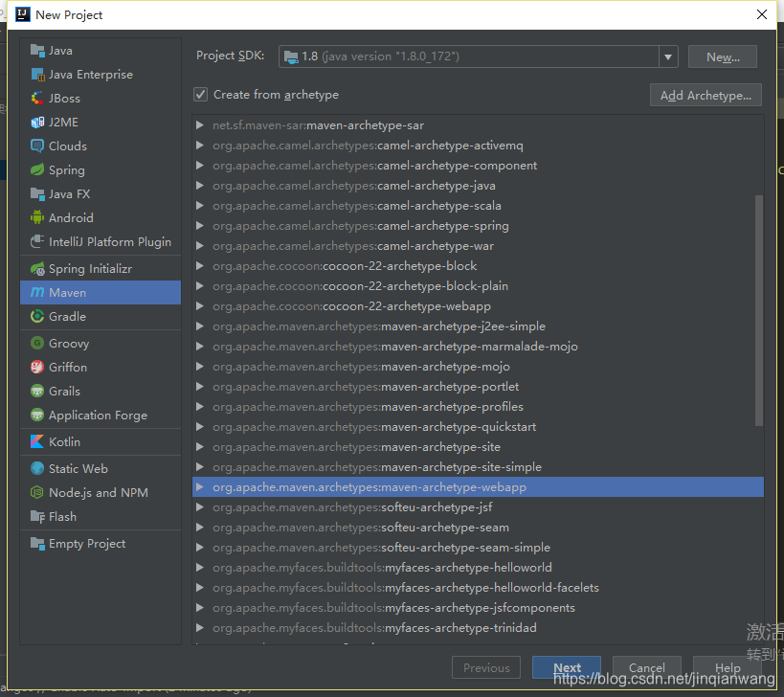Click the Empty Project icon
This screenshot has height=697, width=784.
coord(37,544)
